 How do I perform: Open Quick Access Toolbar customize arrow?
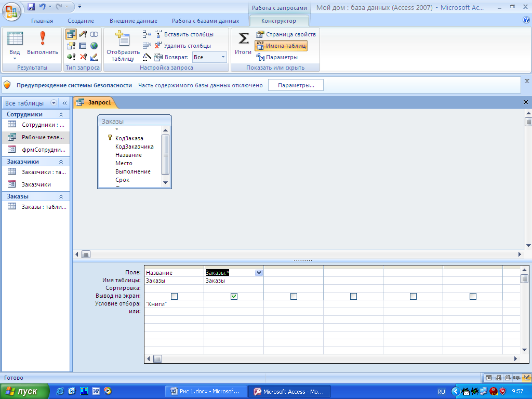coord(79,6)
